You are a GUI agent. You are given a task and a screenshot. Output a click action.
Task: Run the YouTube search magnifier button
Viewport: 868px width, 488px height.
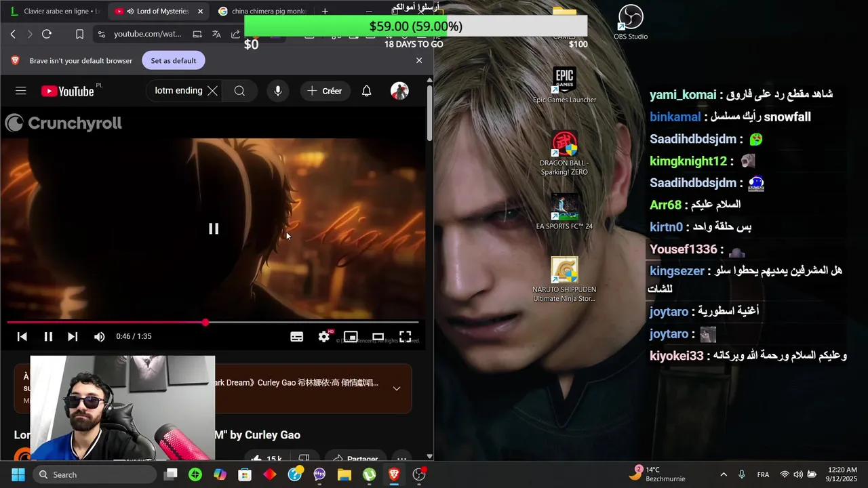pyautogui.click(x=239, y=91)
